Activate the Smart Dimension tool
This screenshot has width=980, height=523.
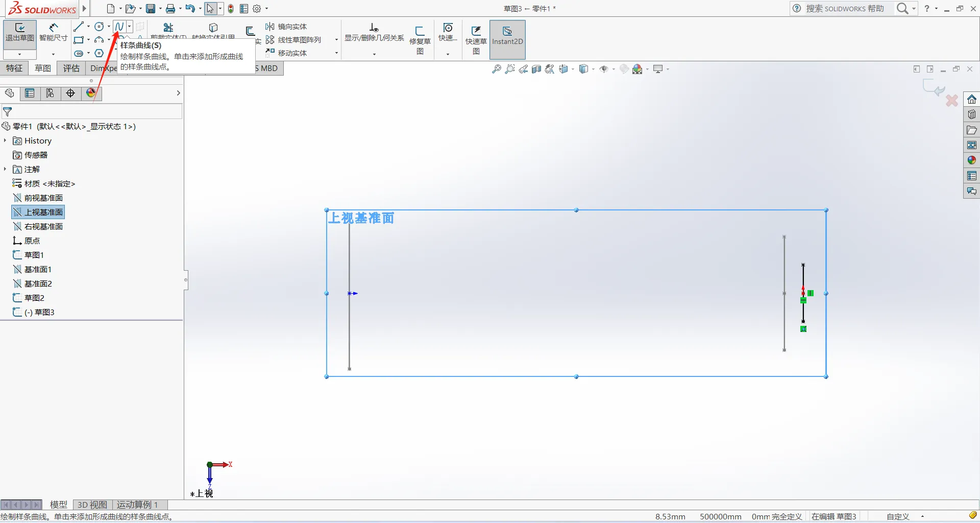54,34
